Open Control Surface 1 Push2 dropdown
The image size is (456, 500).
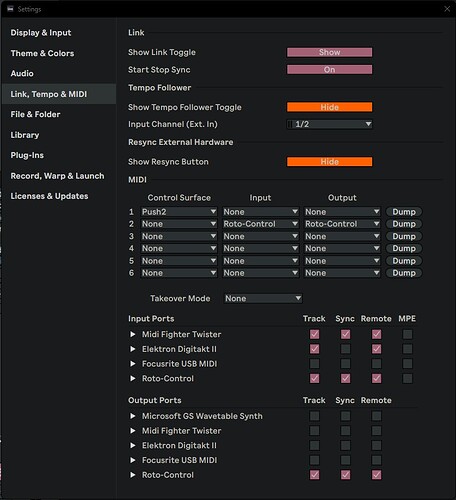(x=179, y=212)
